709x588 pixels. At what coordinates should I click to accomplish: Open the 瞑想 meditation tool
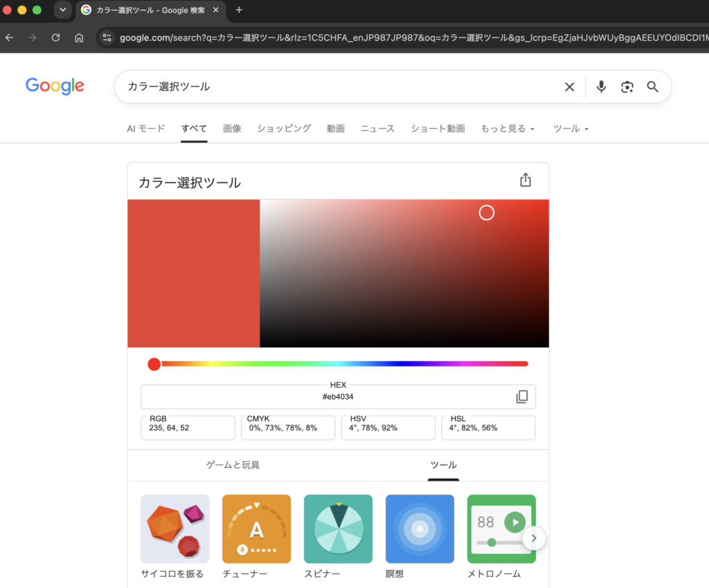coord(420,528)
